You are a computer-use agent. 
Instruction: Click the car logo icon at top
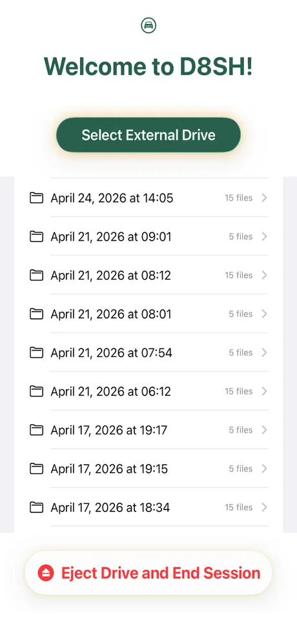pyautogui.click(x=148, y=25)
